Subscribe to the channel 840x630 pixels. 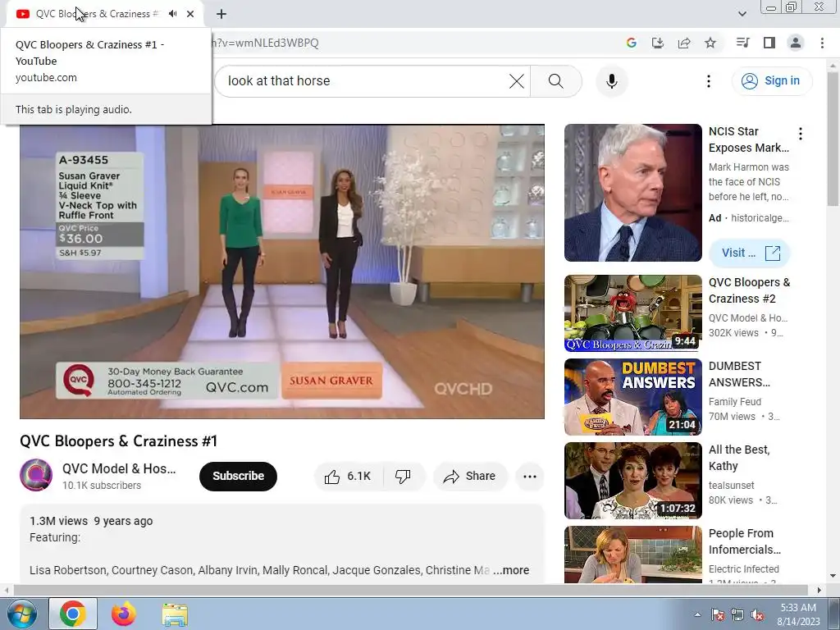pos(238,476)
